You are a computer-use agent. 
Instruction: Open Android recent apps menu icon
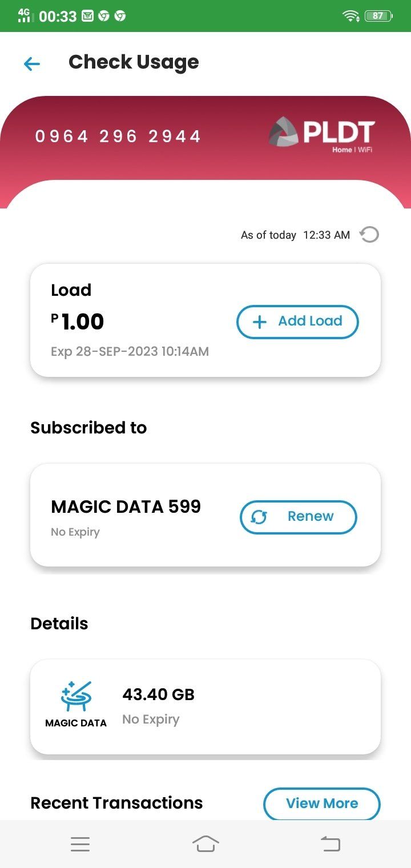(80, 844)
